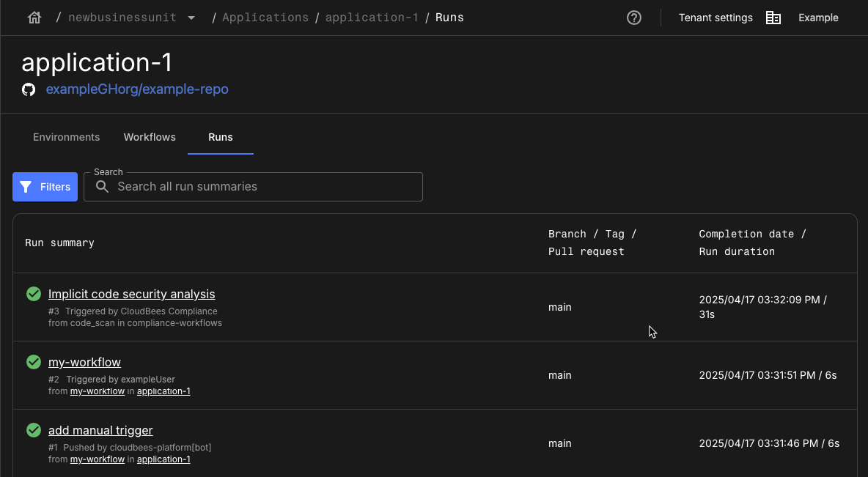This screenshot has height=477, width=868.
Task: Click '#1 Pushed by cloudbees-platform[bot]' text
Action: [x=130, y=447]
